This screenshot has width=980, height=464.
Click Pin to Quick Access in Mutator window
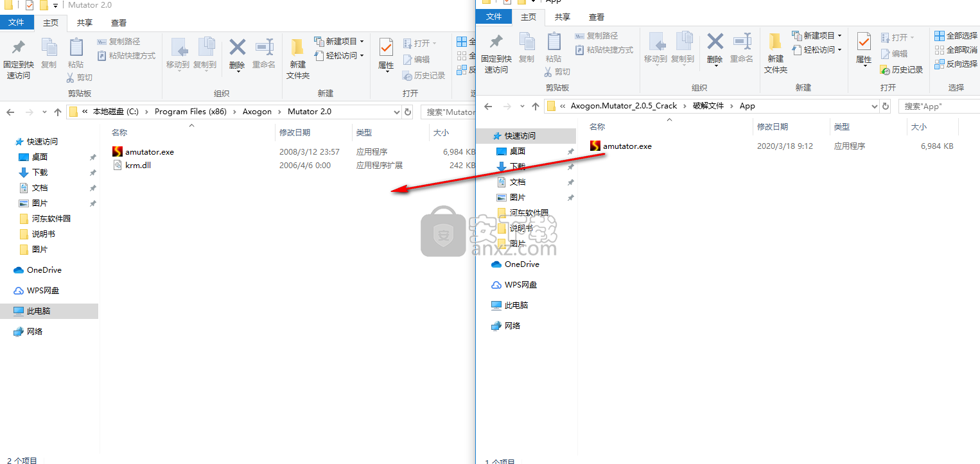pos(18,59)
